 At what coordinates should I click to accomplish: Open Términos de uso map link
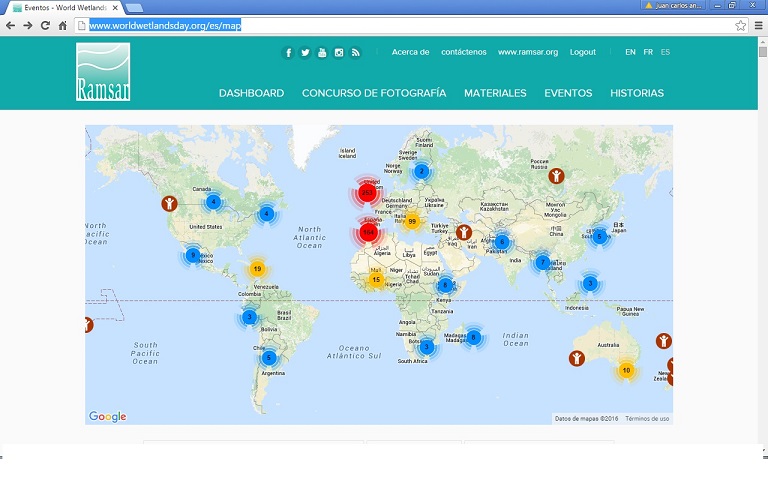(647, 419)
